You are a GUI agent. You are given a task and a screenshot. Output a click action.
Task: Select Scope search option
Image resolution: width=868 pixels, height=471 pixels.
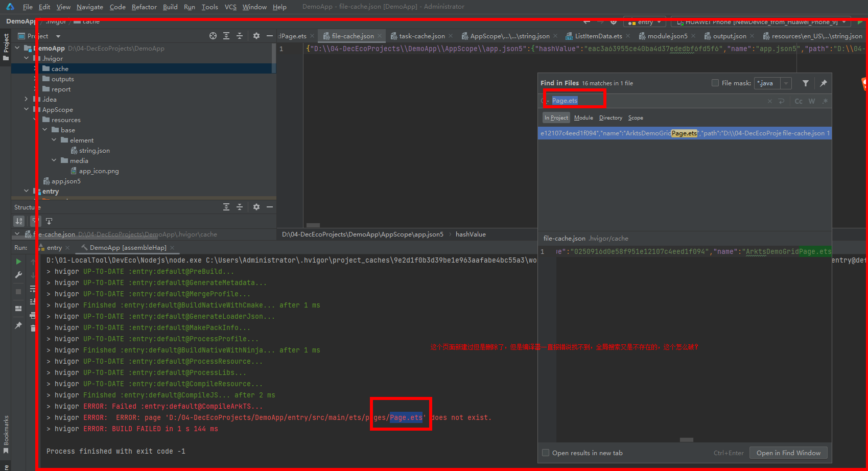click(x=636, y=117)
